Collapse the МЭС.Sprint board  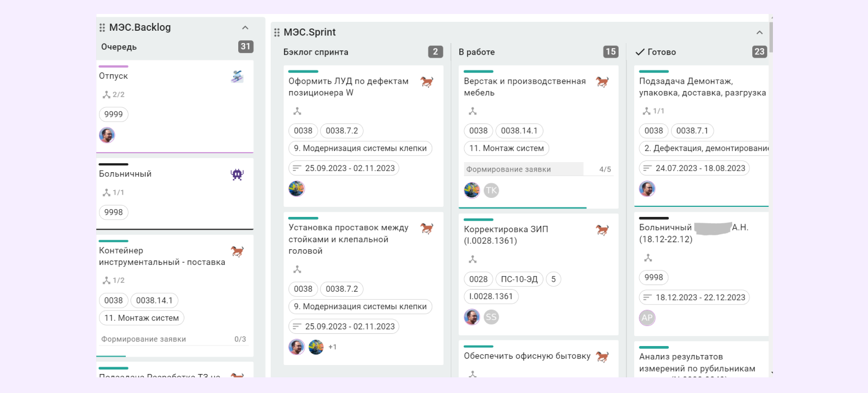[x=759, y=32]
